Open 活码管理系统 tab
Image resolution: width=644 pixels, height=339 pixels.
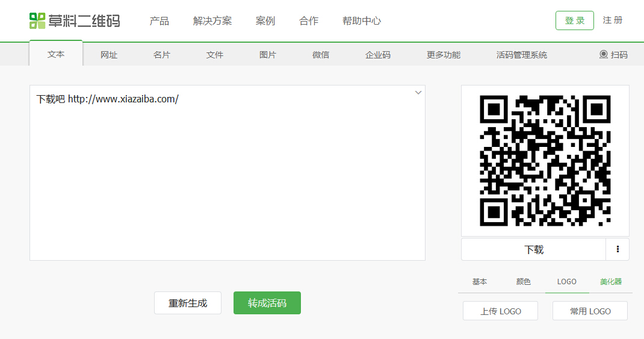click(x=522, y=55)
